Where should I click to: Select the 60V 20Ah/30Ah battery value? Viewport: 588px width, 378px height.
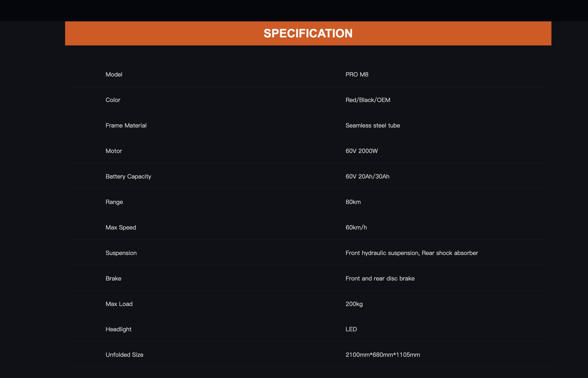367,177
